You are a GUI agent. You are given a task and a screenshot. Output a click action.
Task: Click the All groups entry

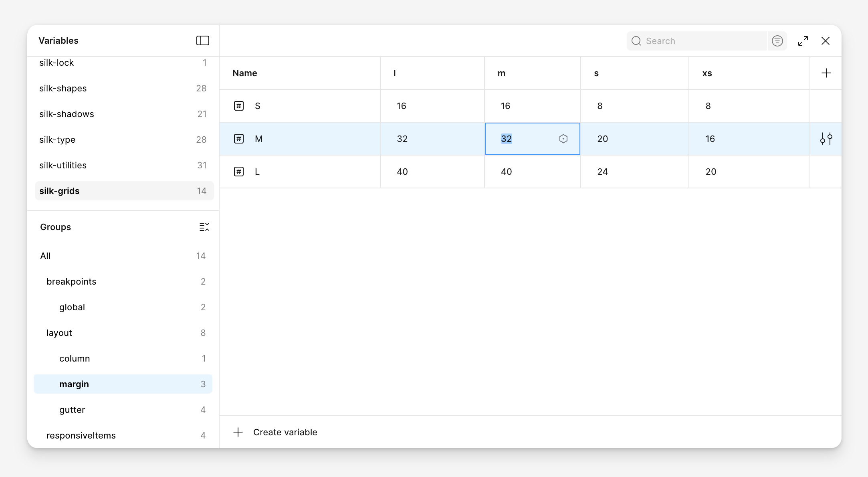[45, 256]
